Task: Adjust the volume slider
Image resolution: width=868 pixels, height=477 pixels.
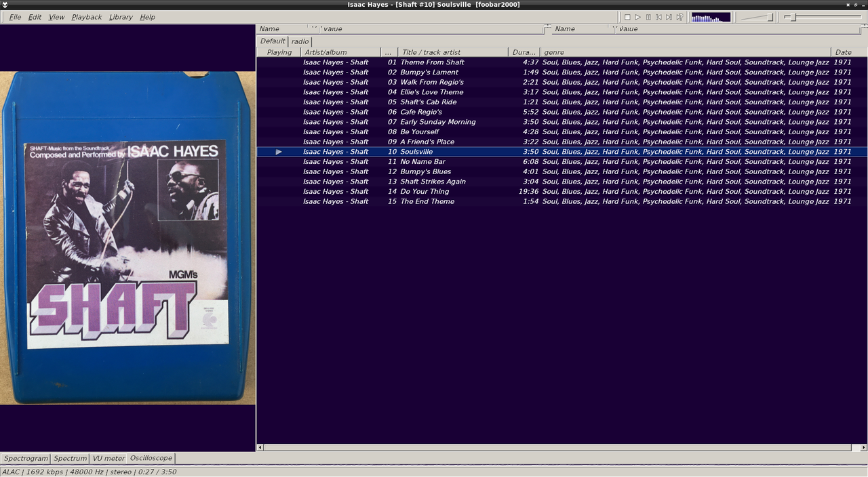Action: 756,17
